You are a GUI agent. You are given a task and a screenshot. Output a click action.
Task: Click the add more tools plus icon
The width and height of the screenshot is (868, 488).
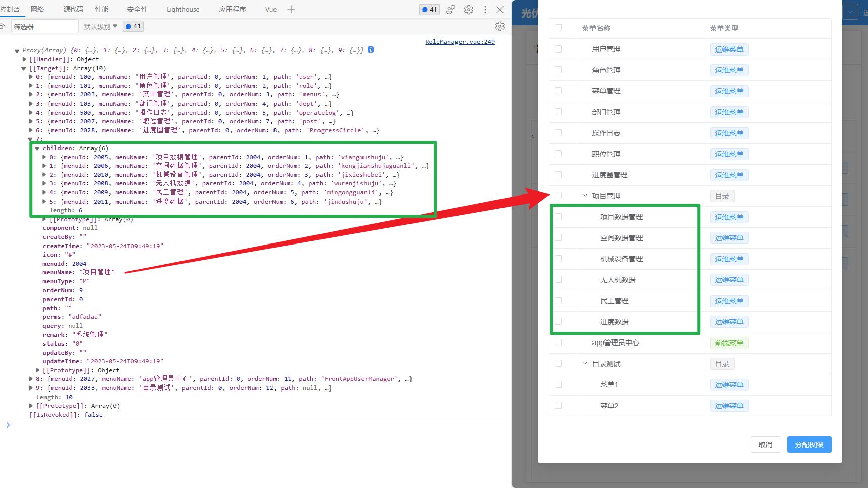(291, 9)
